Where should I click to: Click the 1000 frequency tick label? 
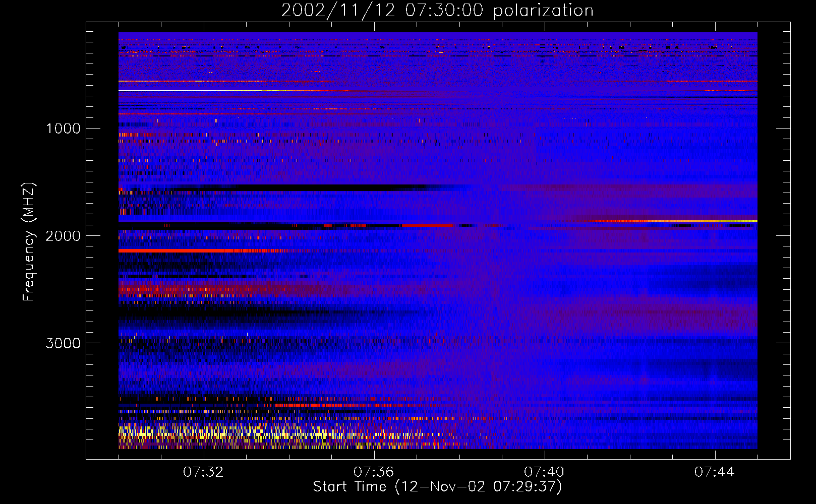63,128
